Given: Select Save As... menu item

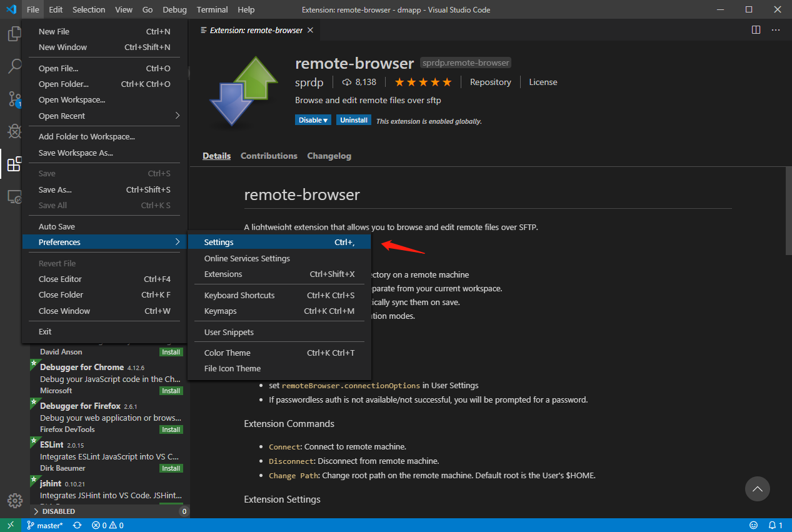Looking at the screenshot, I should point(104,189).
